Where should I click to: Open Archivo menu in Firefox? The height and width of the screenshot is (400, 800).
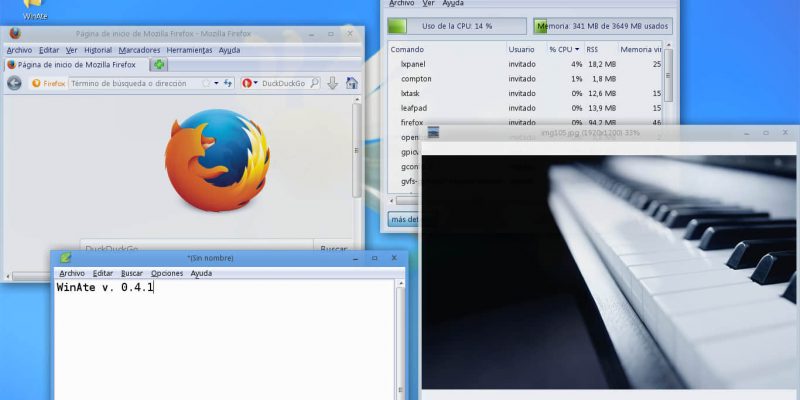click(19, 50)
